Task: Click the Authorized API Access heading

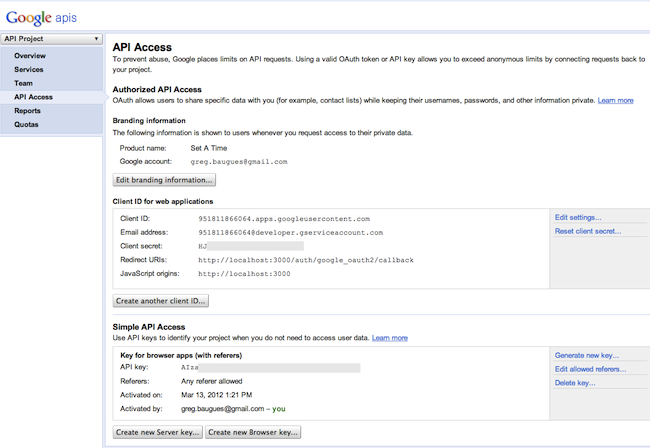Action: coord(157,90)
